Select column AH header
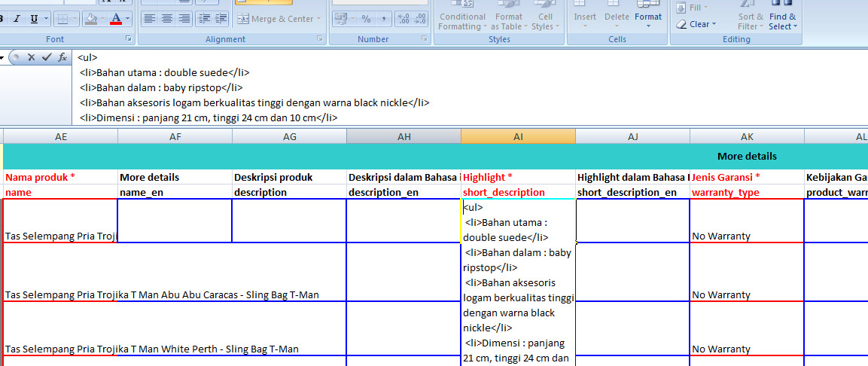Screen dimensions: 868x366 pyautogui.click(x=404, y=137)
